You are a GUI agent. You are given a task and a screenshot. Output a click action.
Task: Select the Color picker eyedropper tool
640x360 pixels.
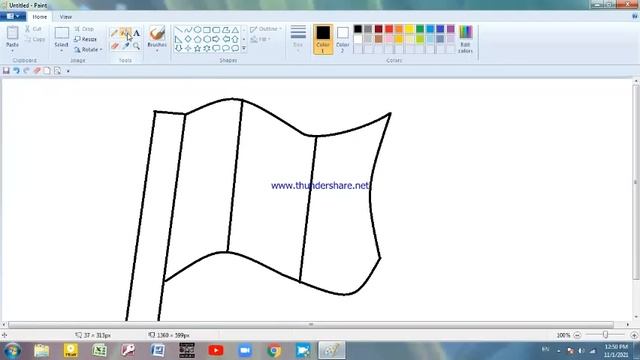[x=125, y=46]
